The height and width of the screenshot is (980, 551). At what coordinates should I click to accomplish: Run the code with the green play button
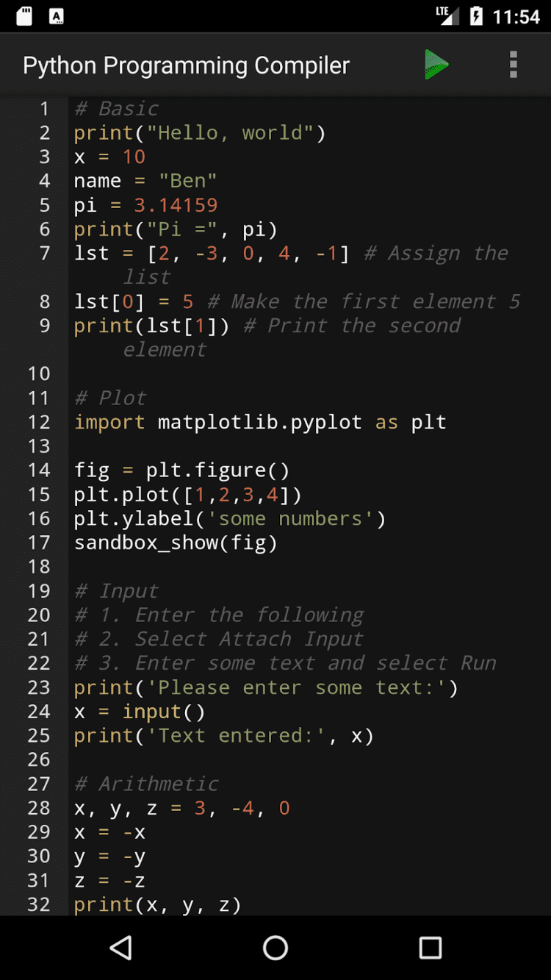pos(436,65)
